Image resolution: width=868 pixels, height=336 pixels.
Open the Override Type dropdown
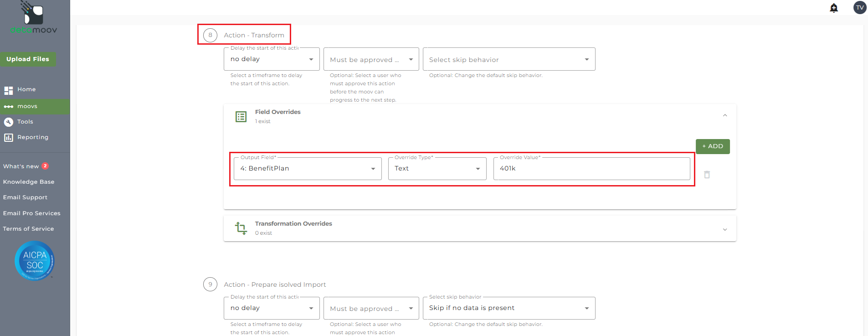pyautogui.click(x=437, y=169)
